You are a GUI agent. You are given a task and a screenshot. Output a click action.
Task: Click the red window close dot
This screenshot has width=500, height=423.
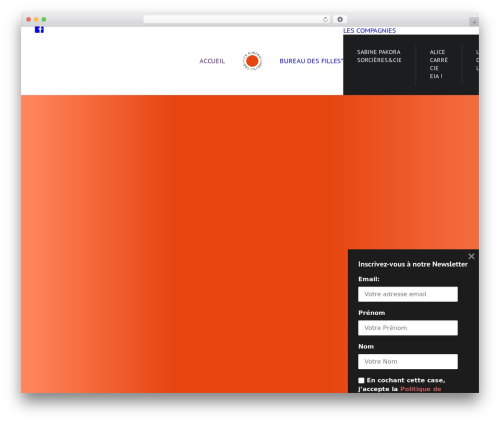tap(29, 20)
